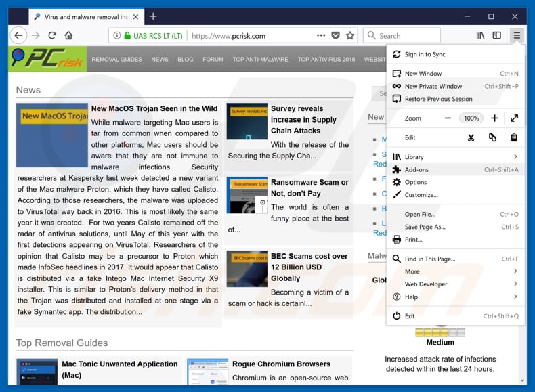Click the pcrisk.com URL address field
The image size is (535, 392).
[x=233, y=35]
